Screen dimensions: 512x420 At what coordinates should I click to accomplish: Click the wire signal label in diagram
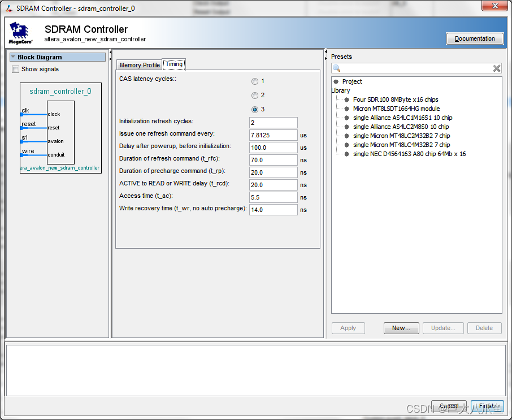click(x=28, y=151)
